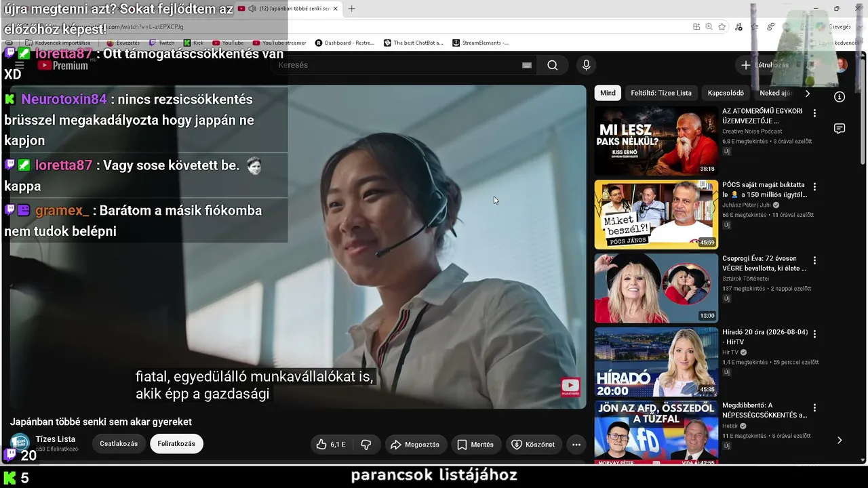This screenshot has height=488, width=868.
Task: Open the more actions ellipsis below the video
Action: pyautogui.click(x=576, y=445)
